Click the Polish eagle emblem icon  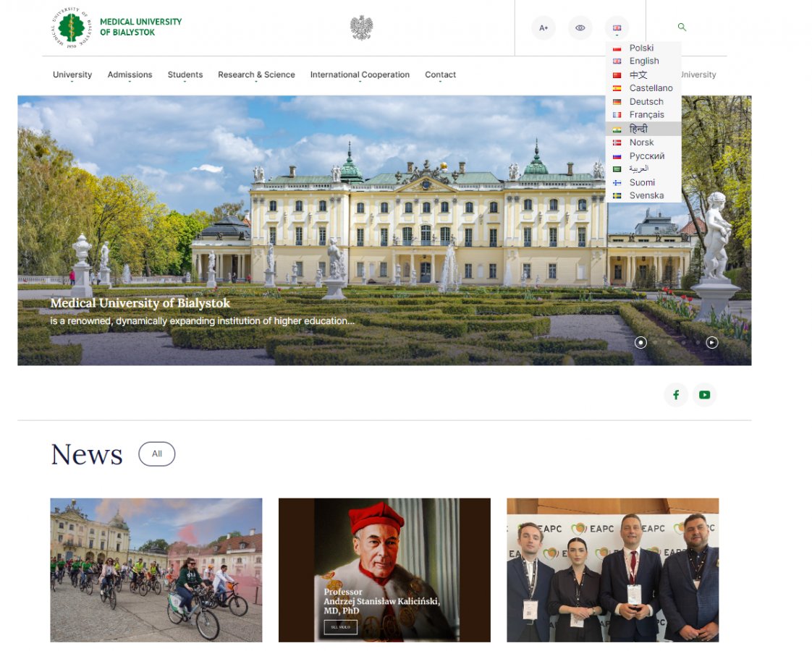(x=361, y=27)
